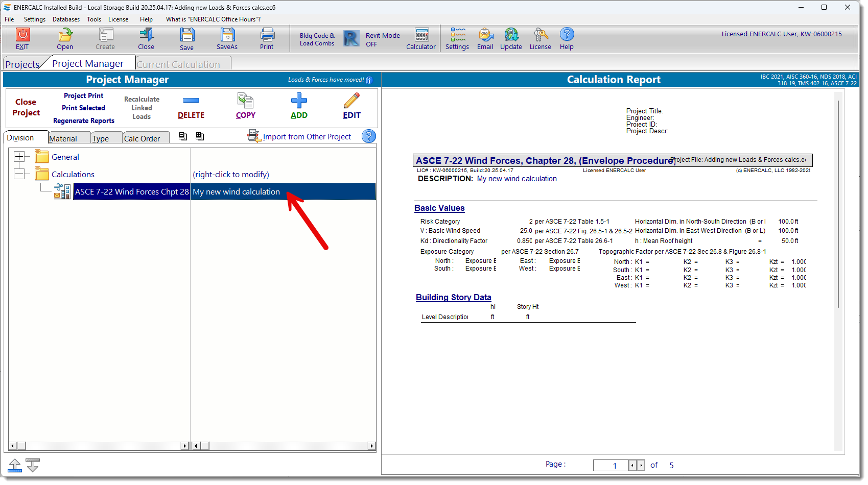868x485 pixels.
Task: Click Recalculate Linked Loads
Action: pyautogui.click(x=142, y=108)
